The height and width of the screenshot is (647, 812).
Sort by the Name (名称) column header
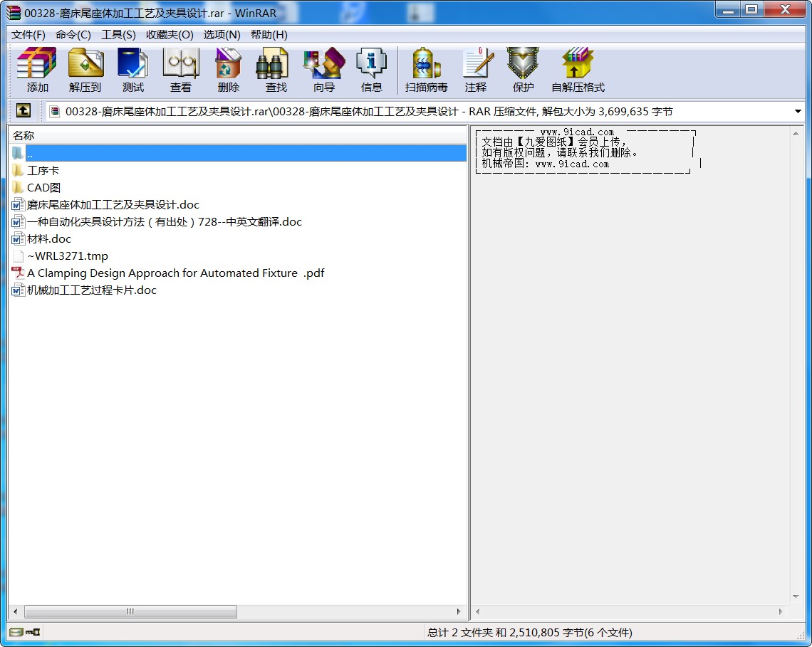click(x=24, y=135)
